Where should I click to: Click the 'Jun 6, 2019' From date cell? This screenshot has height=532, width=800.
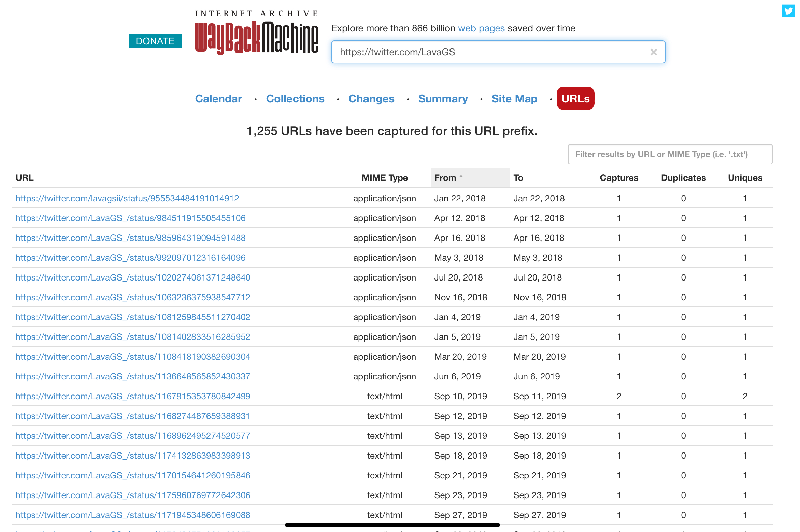coord(457,376)
